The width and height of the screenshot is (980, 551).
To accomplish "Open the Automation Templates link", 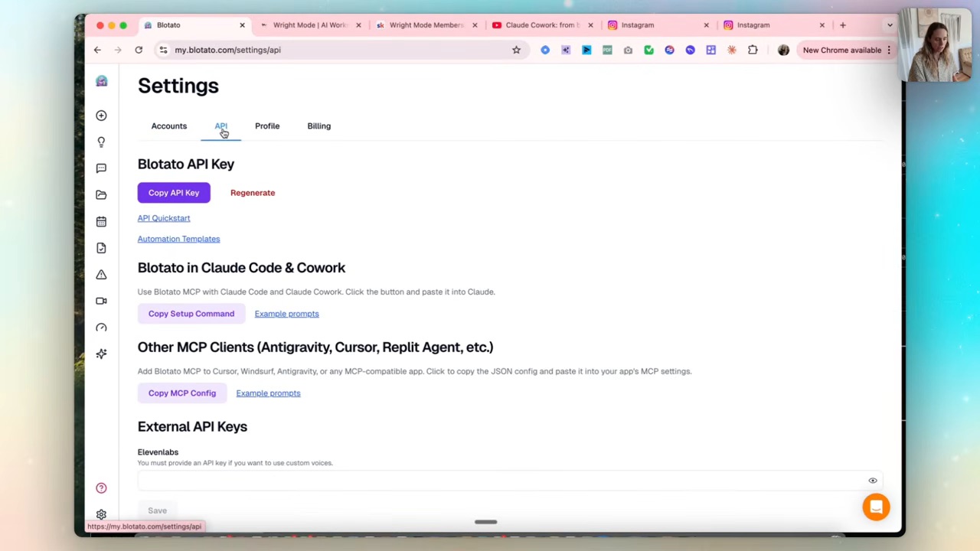I will pos(178,239).
